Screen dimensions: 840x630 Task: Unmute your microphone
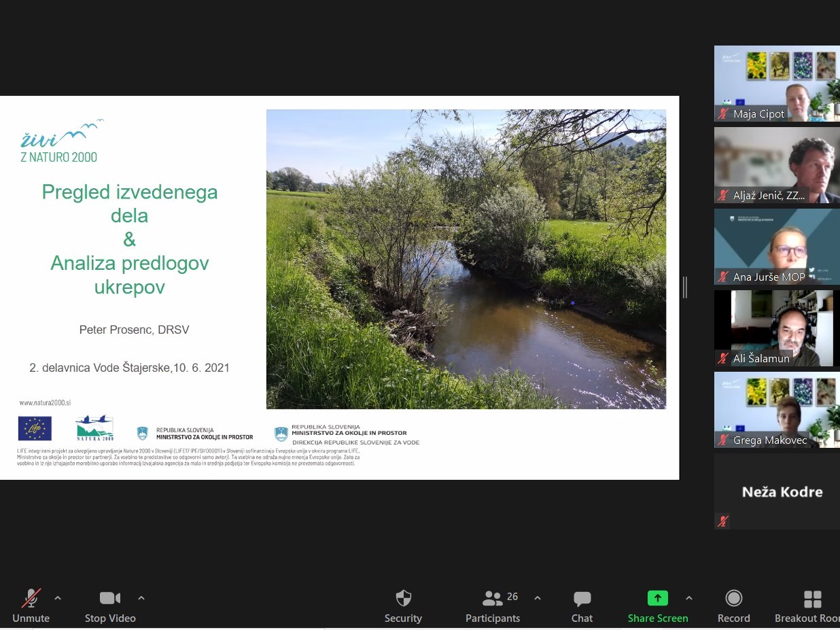31,606
